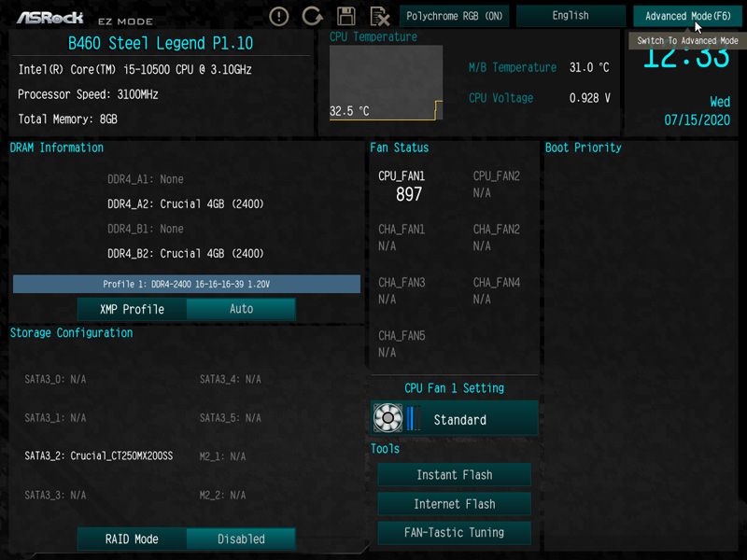Click the DDR4_A2 Crucial 4GB entry
This screenshot has height=560, width=747.
(185, 204)
